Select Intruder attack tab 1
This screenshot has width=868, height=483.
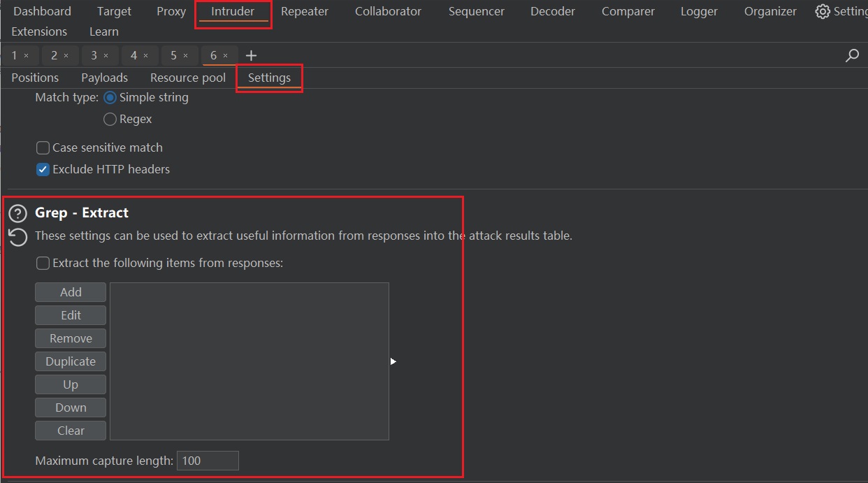pyautogui.click(x=14, y=55)
